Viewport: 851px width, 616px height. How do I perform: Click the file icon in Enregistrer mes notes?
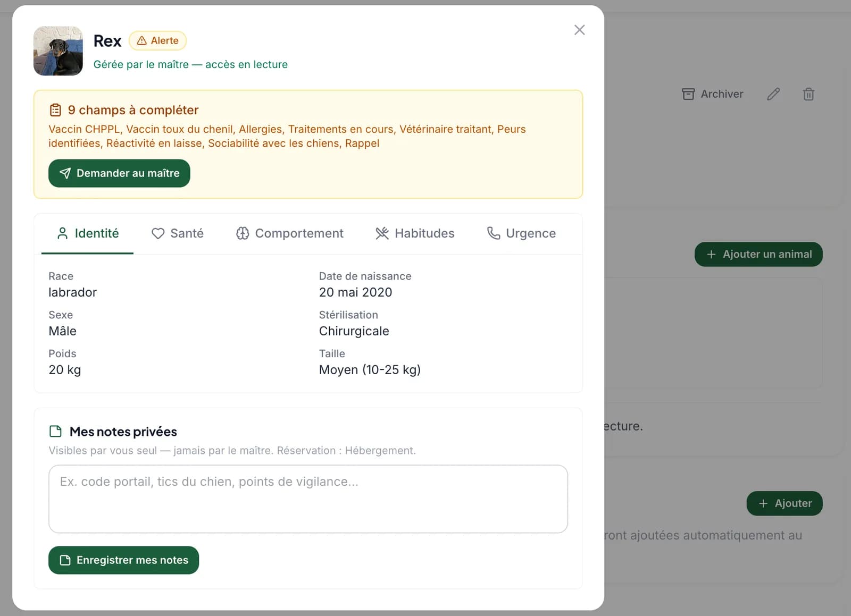click(65, 560)
